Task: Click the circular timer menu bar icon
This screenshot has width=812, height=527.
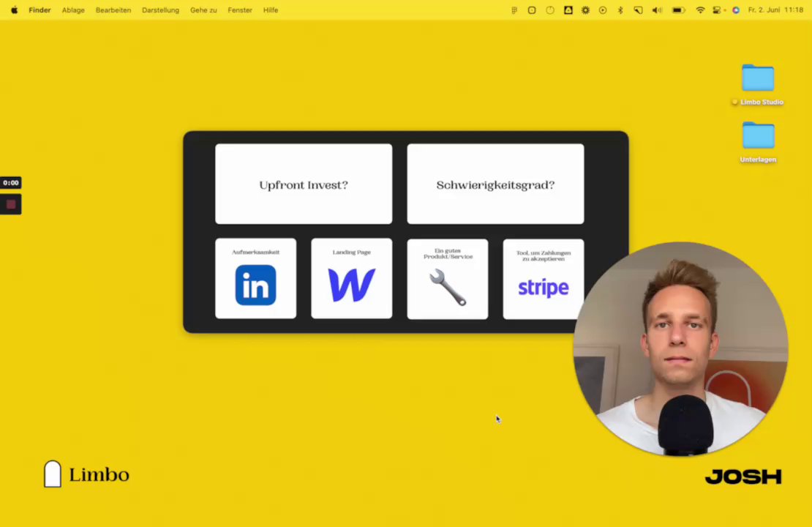Action: (550, 10)
